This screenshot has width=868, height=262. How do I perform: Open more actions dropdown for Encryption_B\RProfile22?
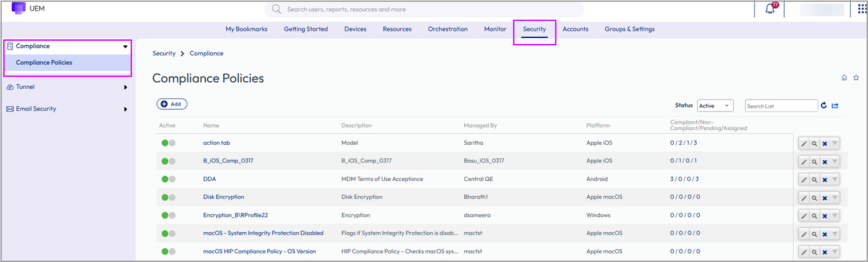tap(835, 216)
